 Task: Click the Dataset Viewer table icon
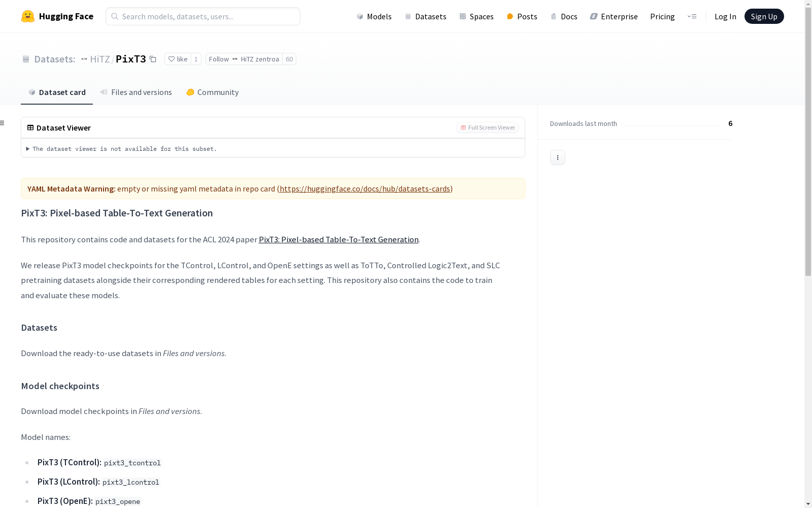pyautogui.click(x=30, y=128)
